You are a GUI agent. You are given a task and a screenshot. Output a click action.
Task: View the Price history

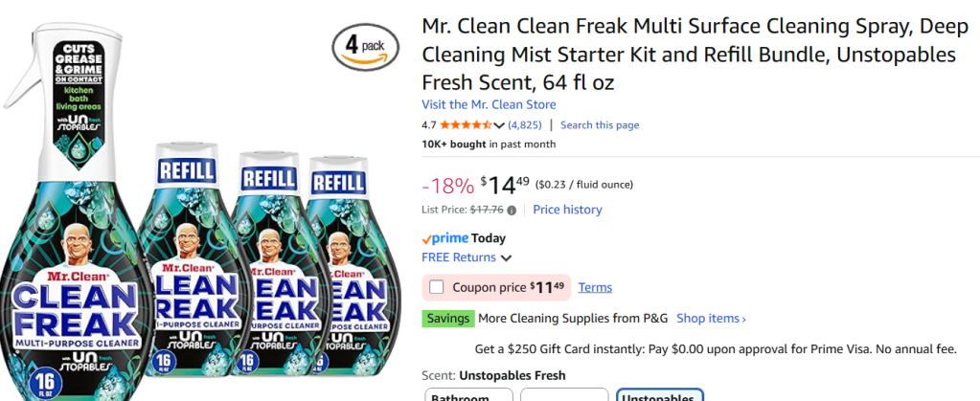coord(567,210)
